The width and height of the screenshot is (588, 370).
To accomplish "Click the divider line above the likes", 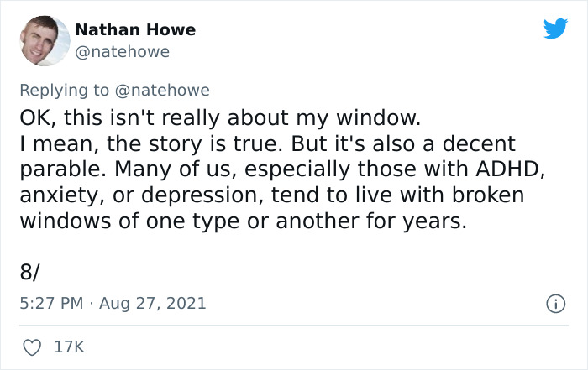I will 294,326.
